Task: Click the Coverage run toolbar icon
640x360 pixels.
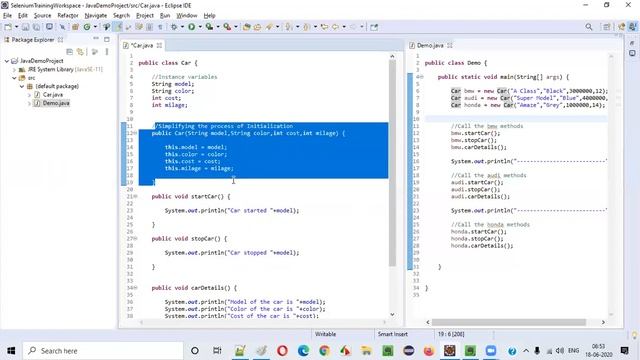Action: click(x=209, y=27)
